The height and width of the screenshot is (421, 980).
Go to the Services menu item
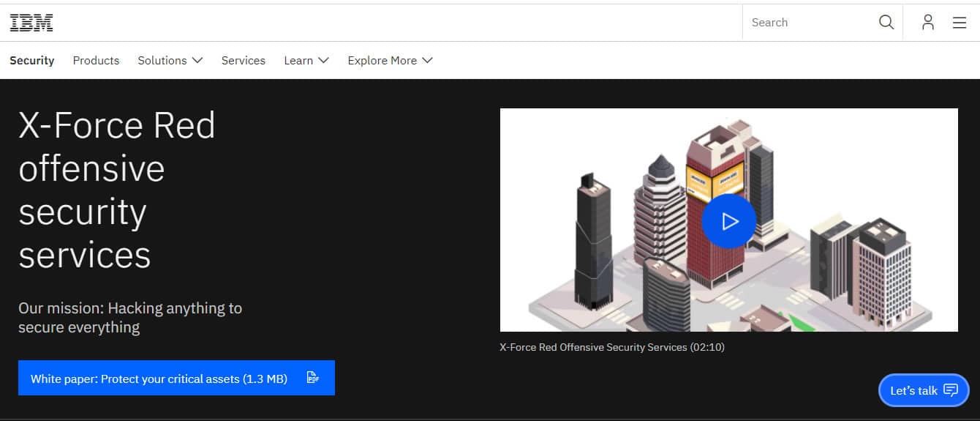pos(244,60)
